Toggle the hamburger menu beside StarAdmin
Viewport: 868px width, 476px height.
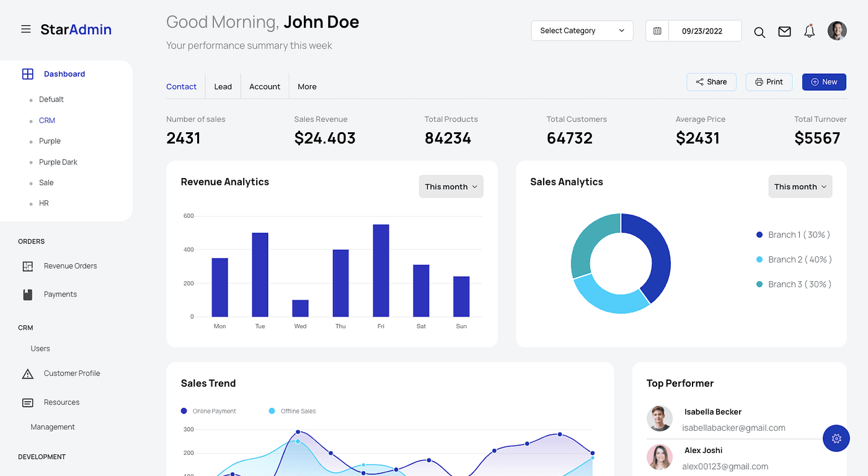[25, 29]
